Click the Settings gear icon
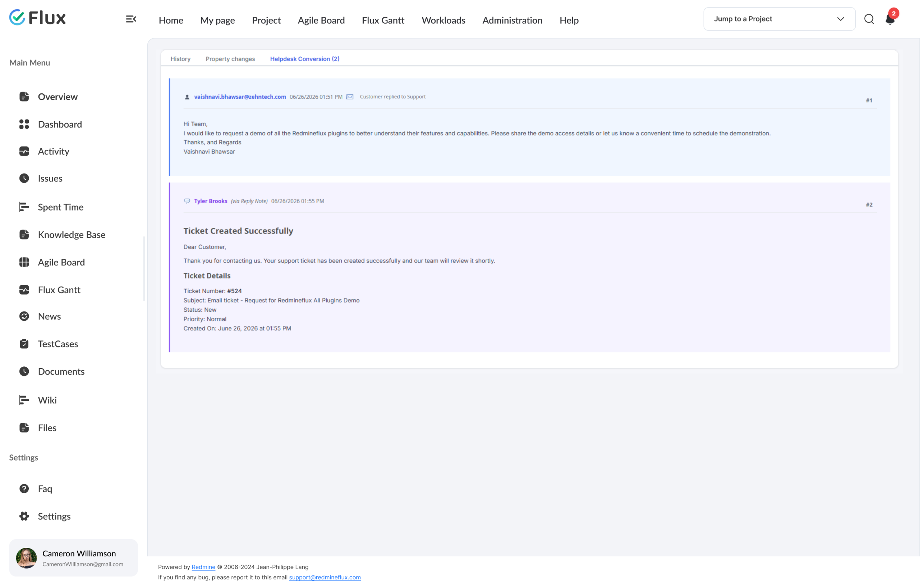Viewport: 920px width, 588px height. [24, 516]
